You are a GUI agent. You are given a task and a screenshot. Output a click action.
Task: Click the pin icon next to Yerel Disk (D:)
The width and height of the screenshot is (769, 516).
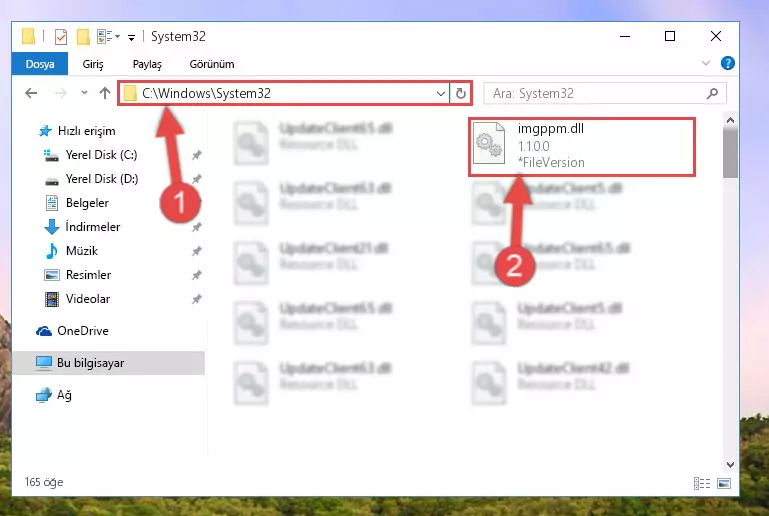point(197,179)
